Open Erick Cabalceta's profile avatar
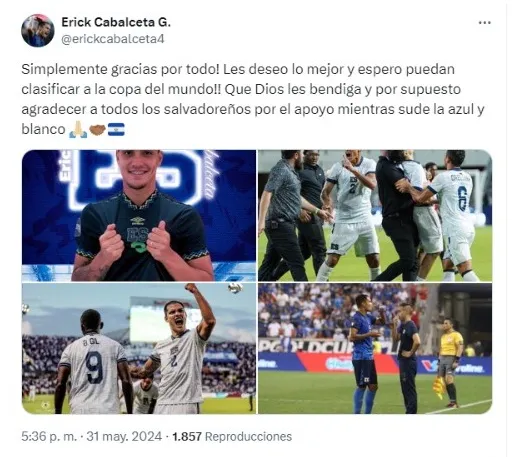The image size is (518, 457). (38, 31)
